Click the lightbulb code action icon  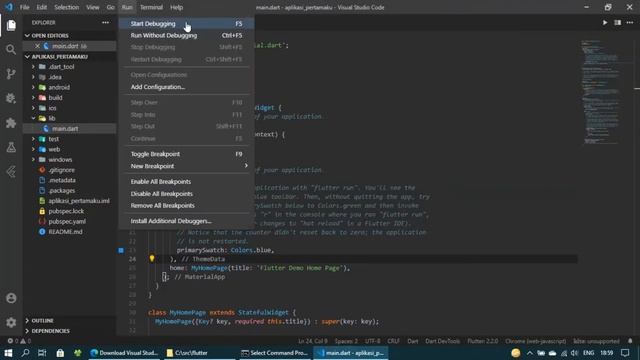[152, 258]
